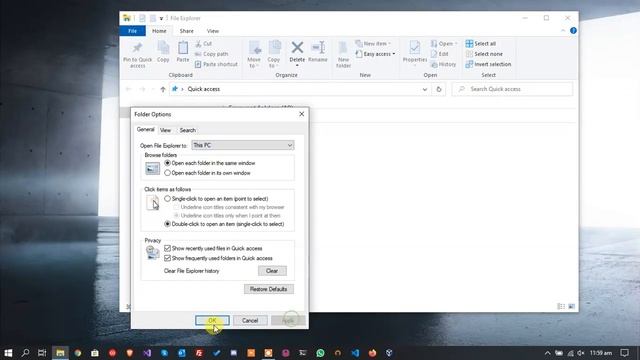Open the View ribbon tab
640x360 pixels.
click(213, 31)
